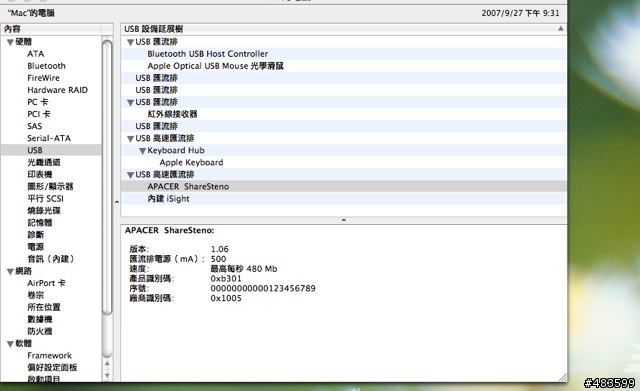Select Framework under 軟體

pos(49,355)
